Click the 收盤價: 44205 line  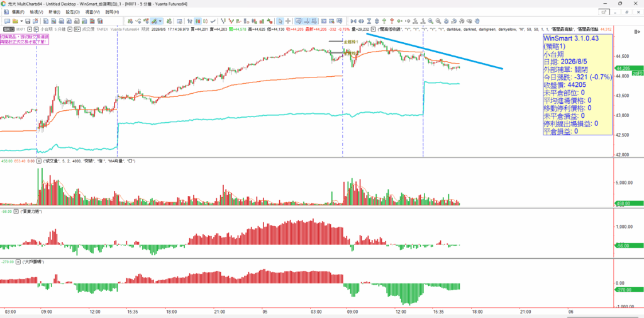tap(564, 85)
